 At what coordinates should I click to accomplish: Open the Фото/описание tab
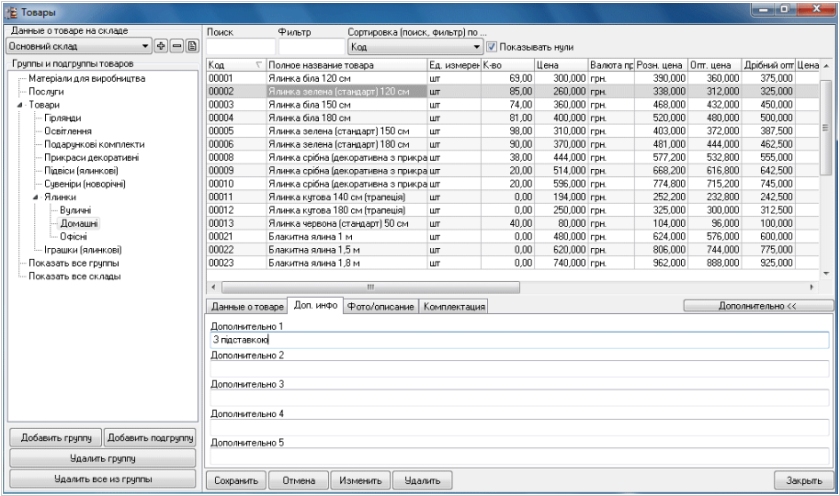tap(380, 306)
